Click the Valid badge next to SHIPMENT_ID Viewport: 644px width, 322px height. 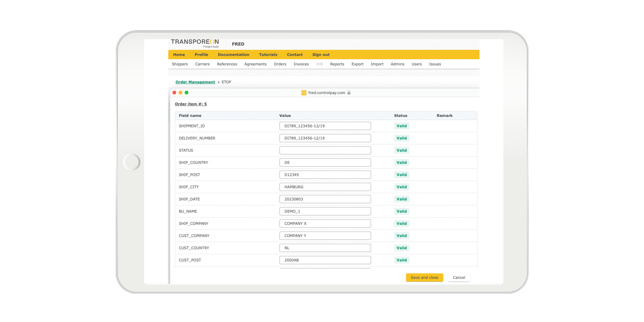401,126
